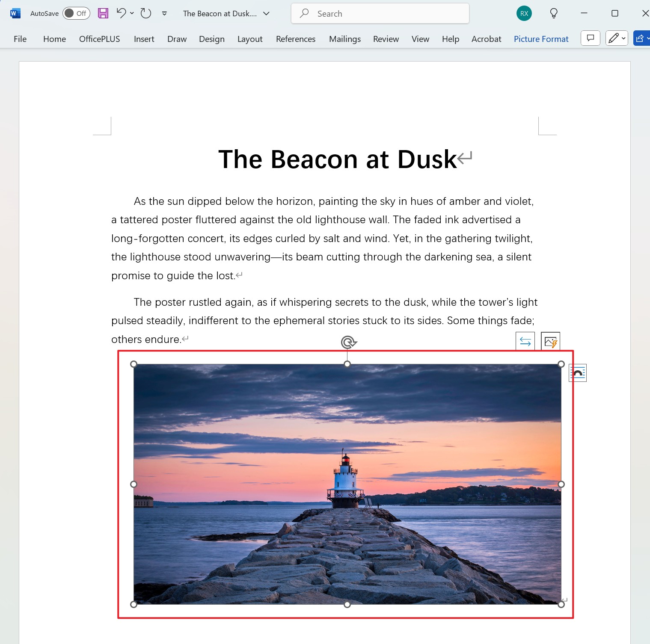Select the Acrobat tab
Image resolution: width=650 pixels, height=644 pixels.
486,39
